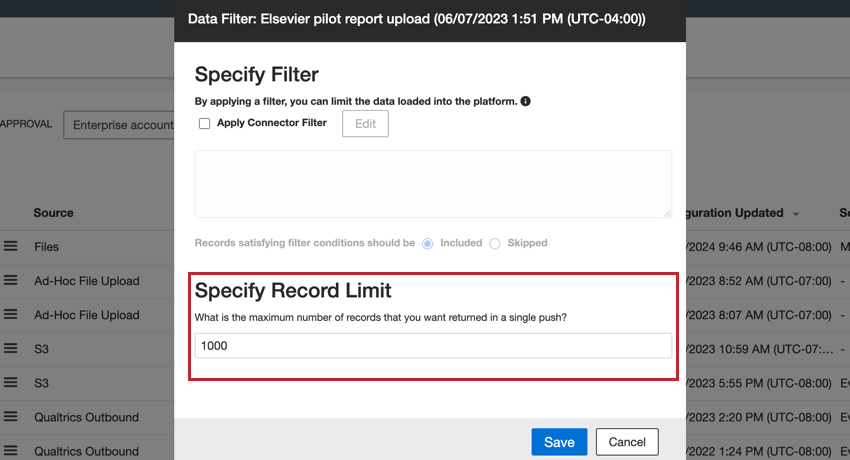Enable the Apply Connector Filter checkbox
This screenshot has height=460, width=850.
tap(205, 123)
